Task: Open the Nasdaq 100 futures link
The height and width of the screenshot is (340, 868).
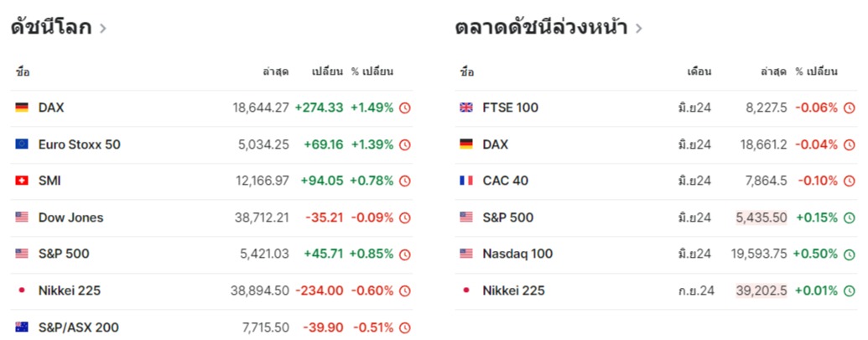Action: (x=517, y=254)
